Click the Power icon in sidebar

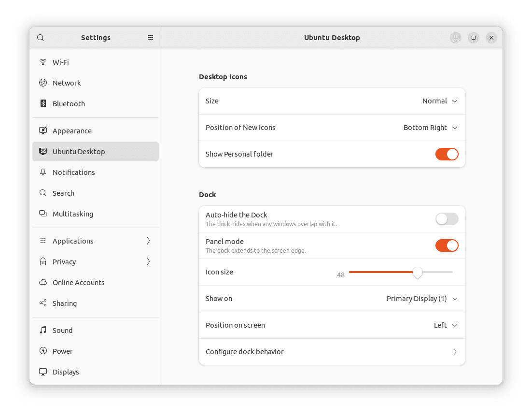tap(43, 351)
